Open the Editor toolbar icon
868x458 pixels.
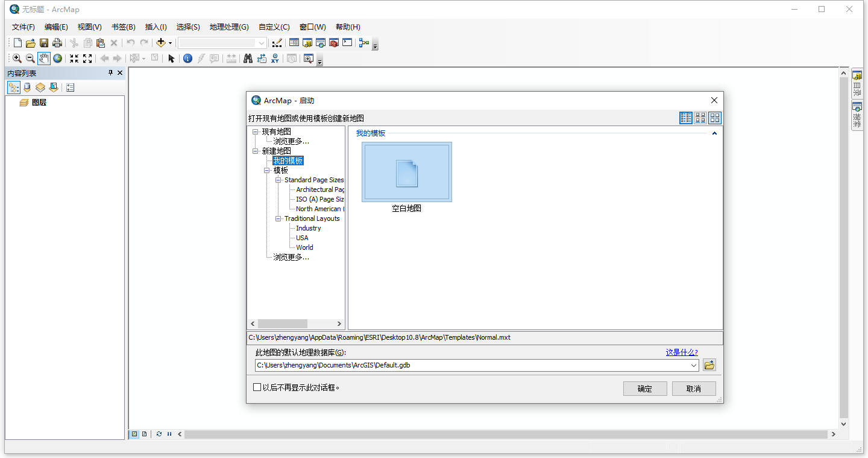point(277,43)
